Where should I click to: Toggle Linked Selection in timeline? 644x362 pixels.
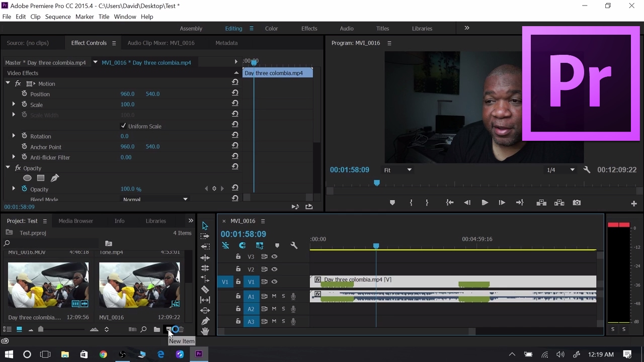pyautogui.click(x=260, y=245)
